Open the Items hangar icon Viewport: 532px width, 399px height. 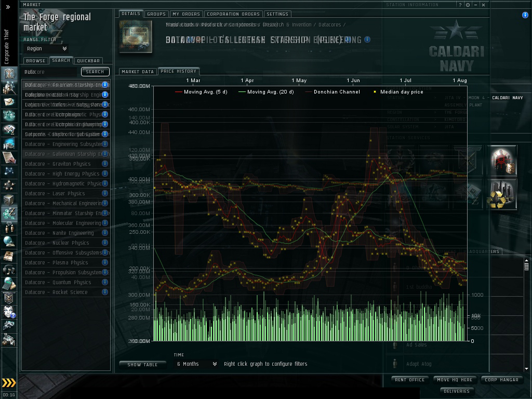pos(9,340)
